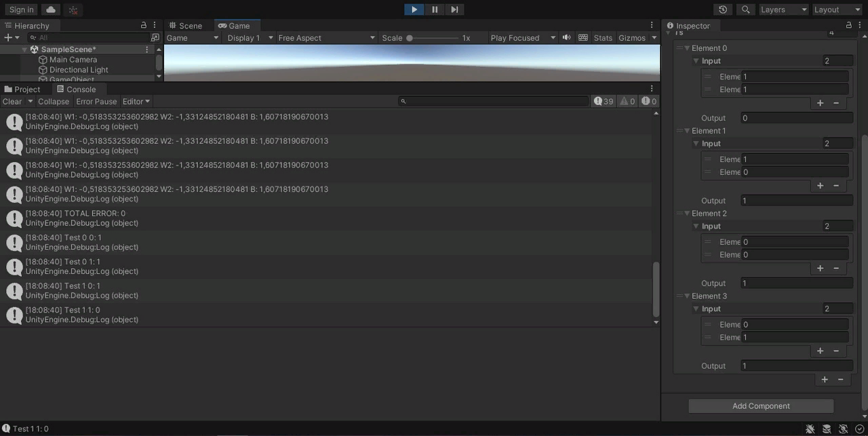Viewport: 868px width, 436px height.
Task: Click the error count filter in the Console
Action: click(648, 101)
